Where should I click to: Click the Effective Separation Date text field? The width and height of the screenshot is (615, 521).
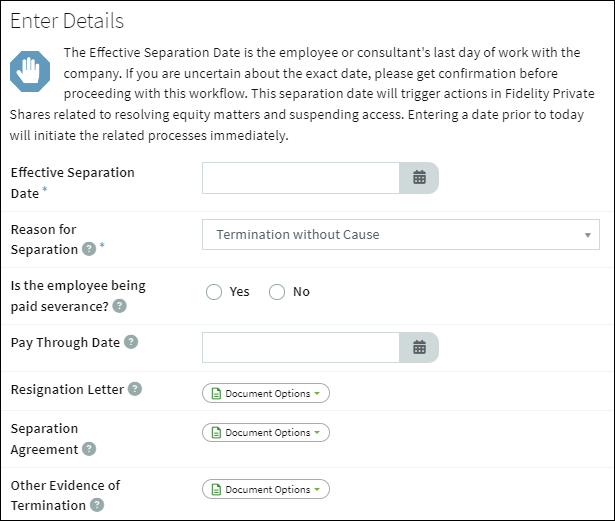[301, 178]
